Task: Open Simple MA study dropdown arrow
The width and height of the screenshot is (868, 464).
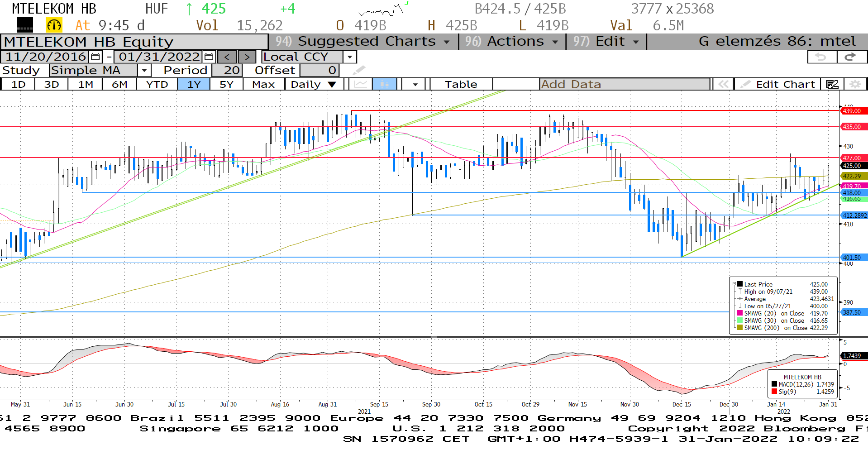Action: tap(144, 70)
